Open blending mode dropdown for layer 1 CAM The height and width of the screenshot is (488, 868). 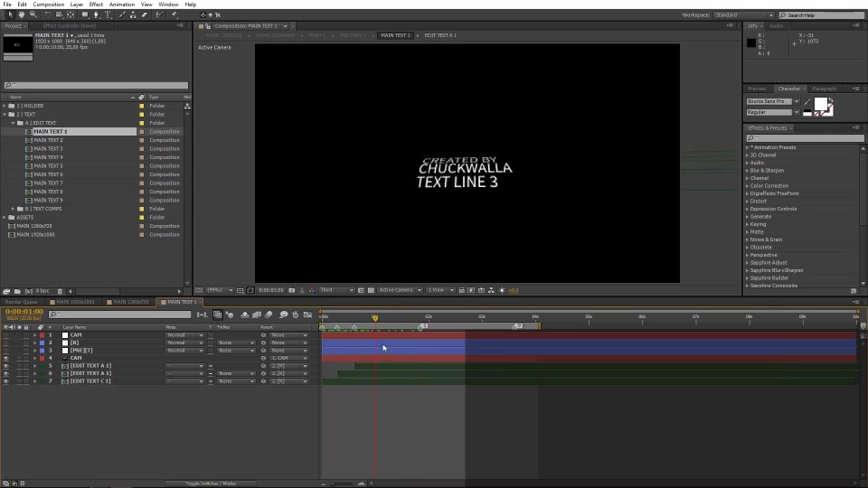pos(184,335)
